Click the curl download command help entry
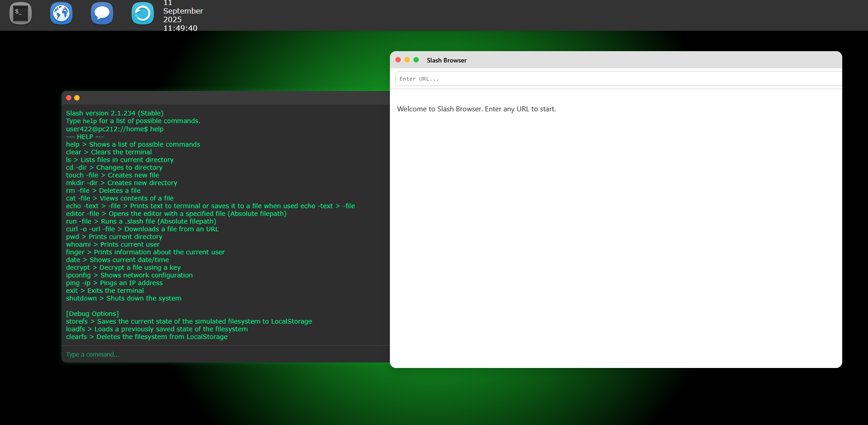The height and width of the screenshot is (425, 868). 142,229
